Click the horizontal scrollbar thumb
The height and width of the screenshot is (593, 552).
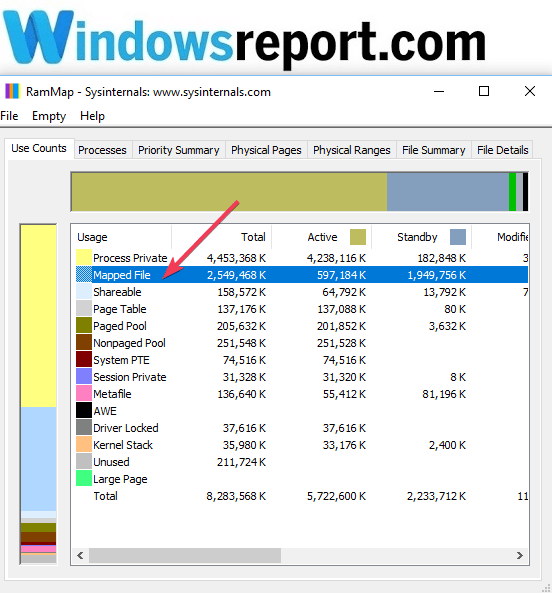pos(185,555)
